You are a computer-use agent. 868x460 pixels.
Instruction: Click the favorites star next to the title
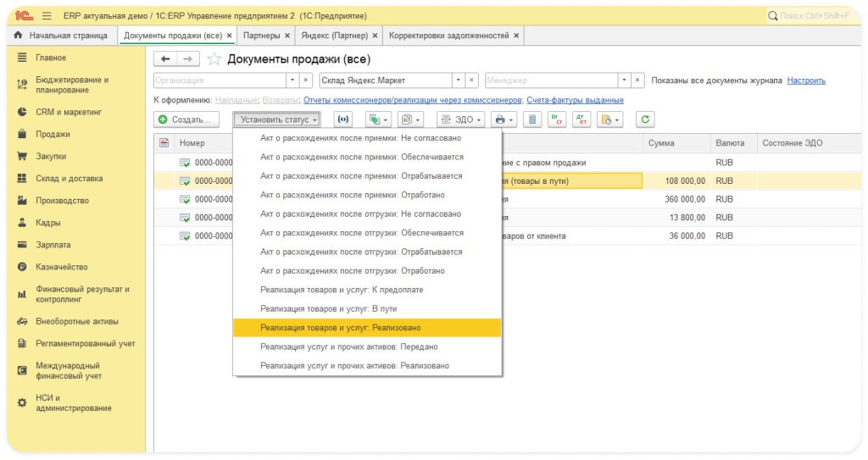214,59
